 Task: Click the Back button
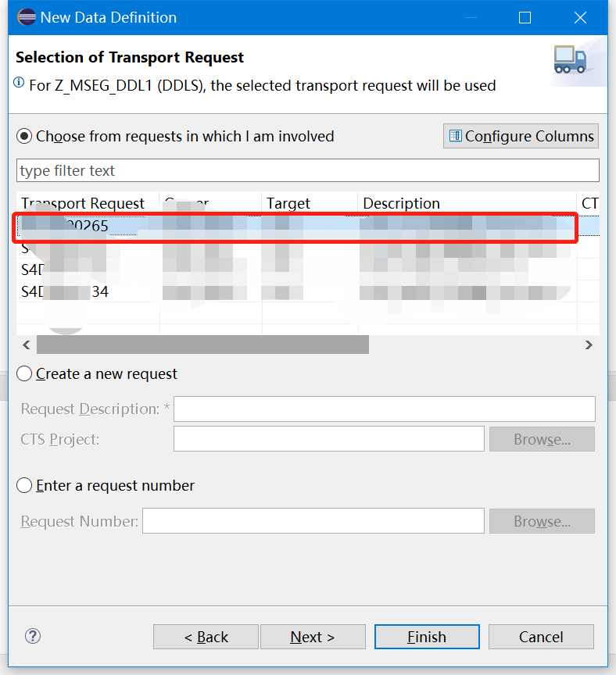point(206,636)
